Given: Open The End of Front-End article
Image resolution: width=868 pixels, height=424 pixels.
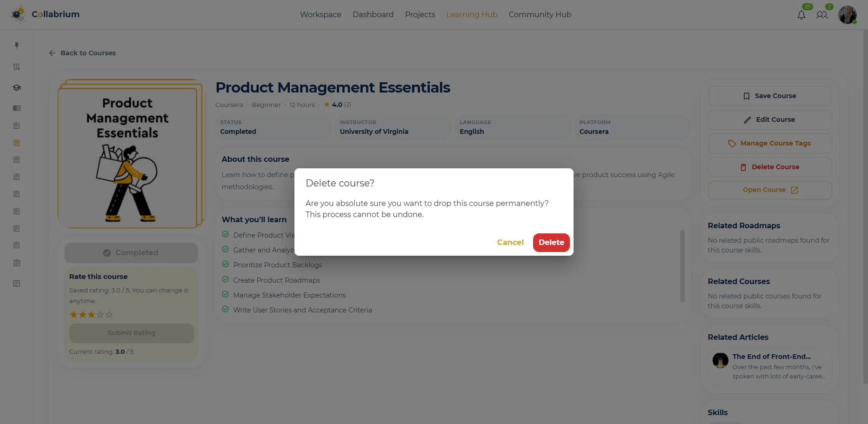Looking at the screenshot, I should pos(769,366).
